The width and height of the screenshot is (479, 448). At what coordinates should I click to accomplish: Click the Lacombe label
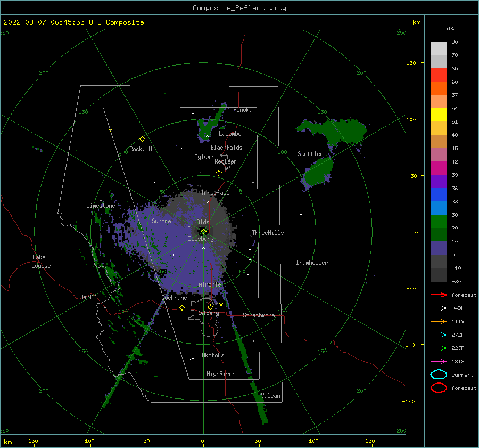click(230, 134)
